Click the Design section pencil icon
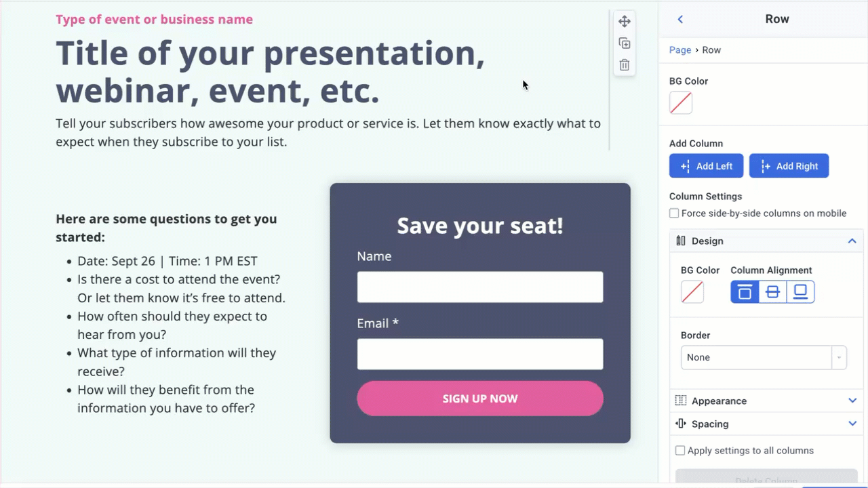This screenshot has width=868, height=488. (x=681, y=241)
